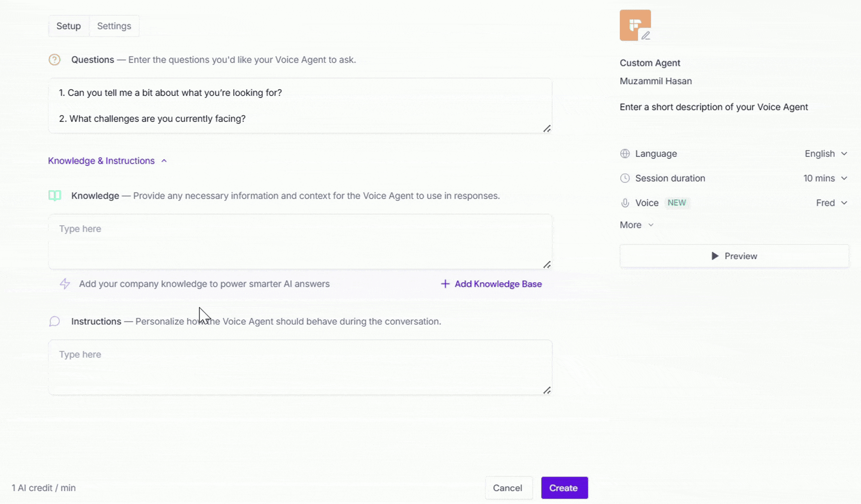
Task: Click the Language label
Action: (656, 154)
